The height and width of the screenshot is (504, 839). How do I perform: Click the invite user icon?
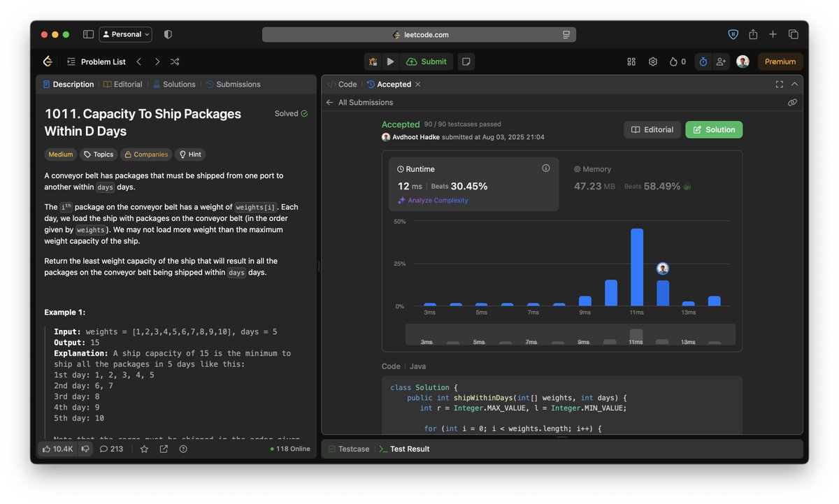(721, 62)
